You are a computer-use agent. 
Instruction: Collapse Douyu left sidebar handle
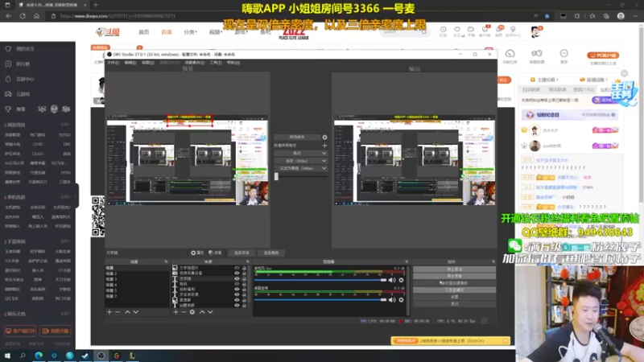pos(76,195)
